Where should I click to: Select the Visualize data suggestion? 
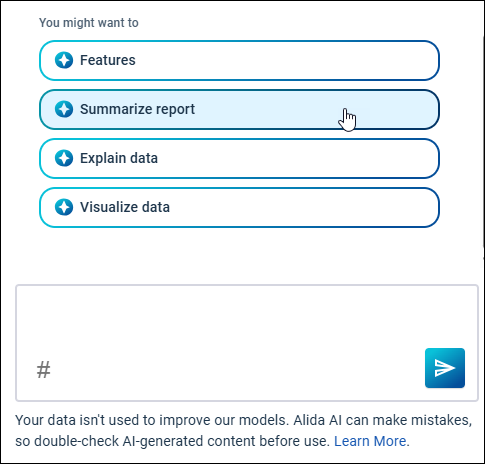click(x=239, y=207)
